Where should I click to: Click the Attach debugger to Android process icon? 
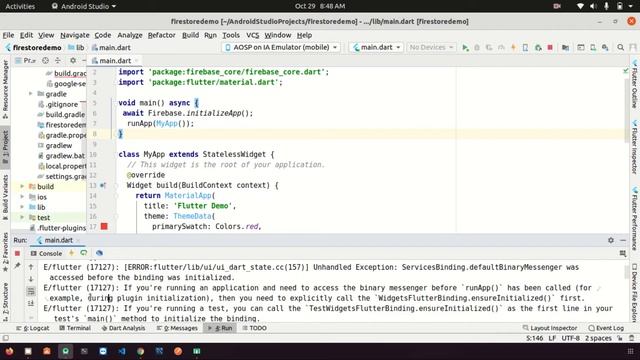pos(538,48)
